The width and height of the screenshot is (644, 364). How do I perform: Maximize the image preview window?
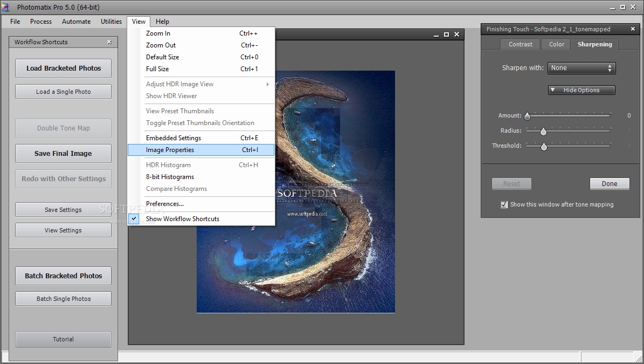tap(446, 35)
